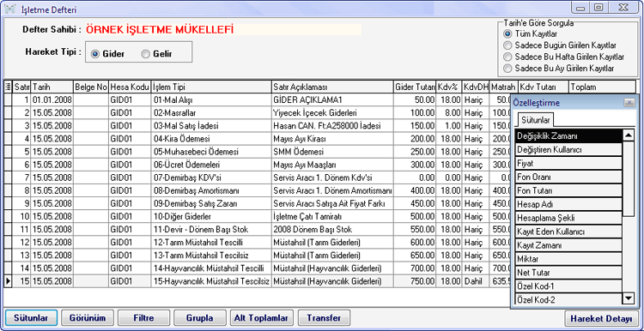Close the Özelleştirme panel
Screen dimensions: 644x331
pyautogui.click(x=629, y=103)
